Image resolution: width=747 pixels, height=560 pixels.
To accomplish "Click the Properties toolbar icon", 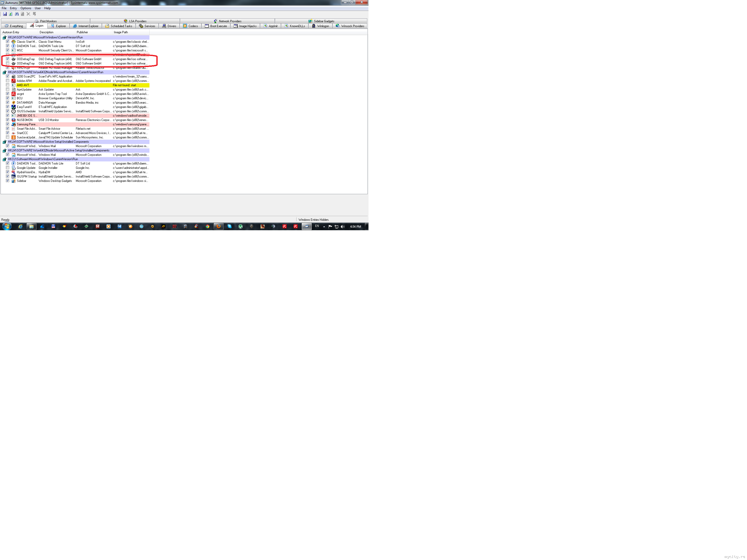I will (23, 14).
